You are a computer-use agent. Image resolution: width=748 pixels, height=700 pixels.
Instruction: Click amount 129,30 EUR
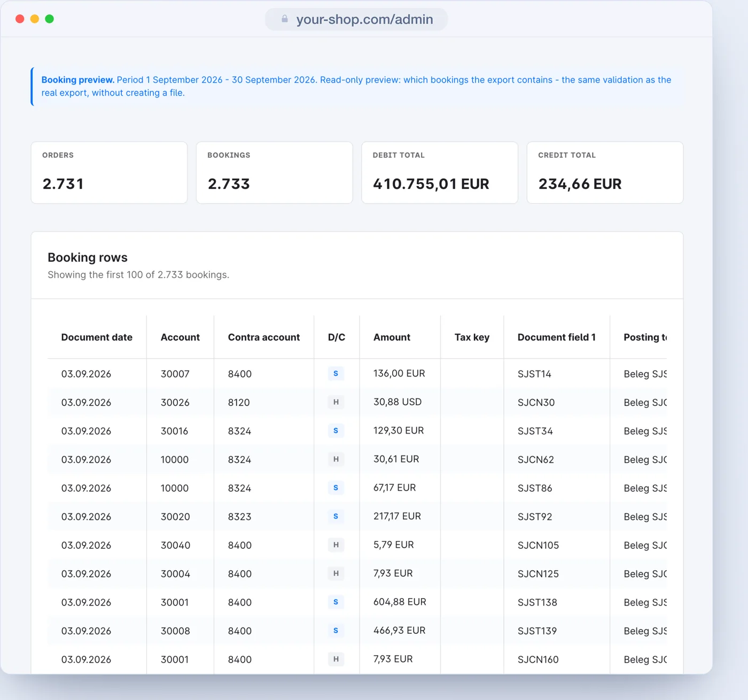(399, 430)
